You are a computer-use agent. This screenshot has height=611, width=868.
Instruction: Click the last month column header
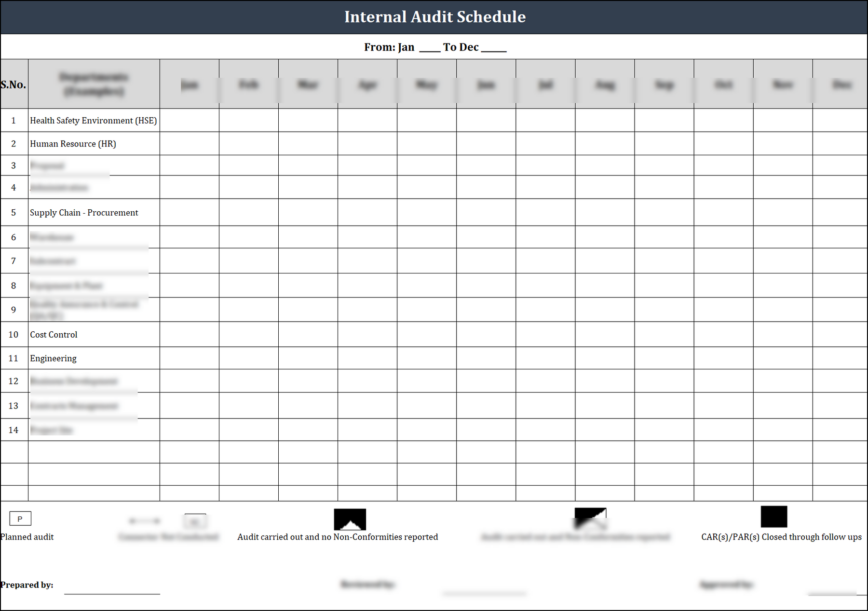click(841, 84)
